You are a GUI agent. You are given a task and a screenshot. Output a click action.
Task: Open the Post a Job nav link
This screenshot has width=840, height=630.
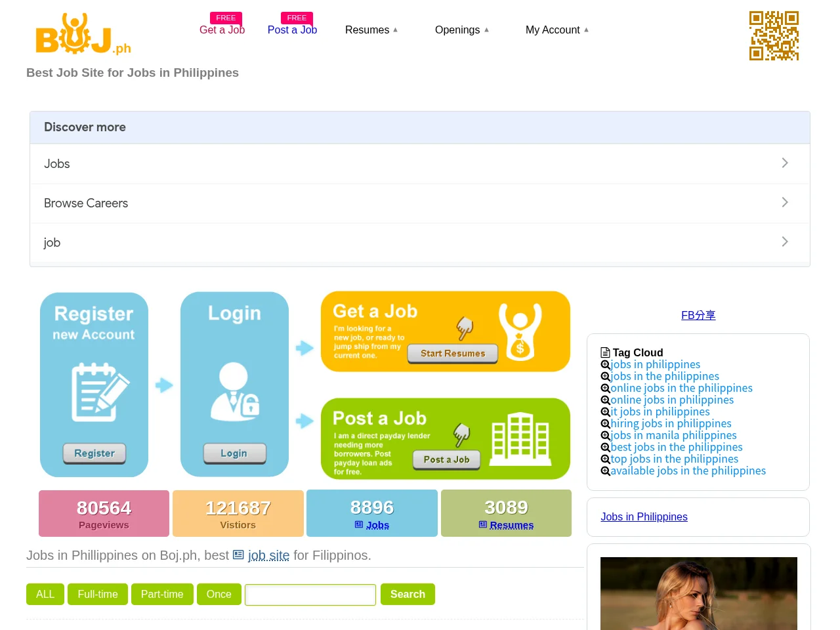tap(292, 30)
